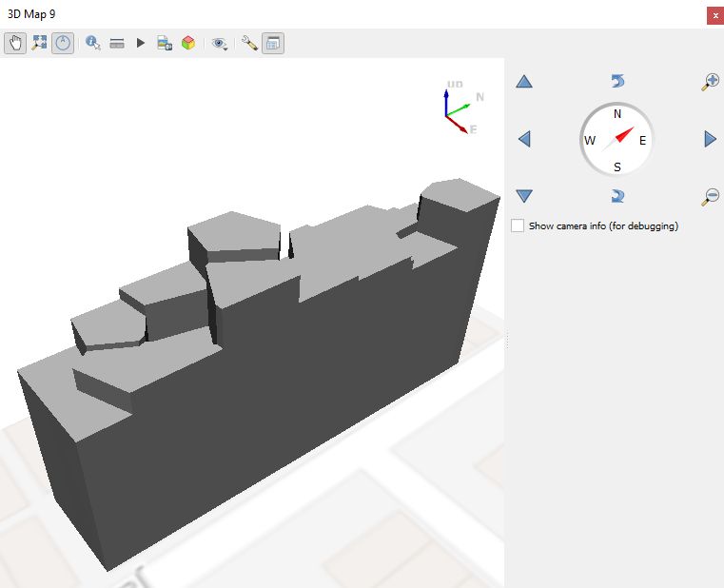This screenshot has width=724, height=588.
Task: Activate the Identify features tool
Action: coord(93,44)
